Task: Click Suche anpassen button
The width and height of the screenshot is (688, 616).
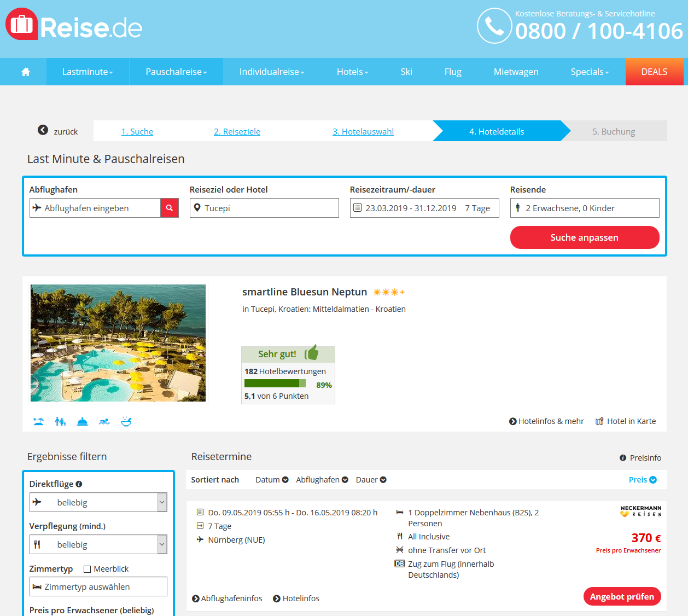Action: point(585,237)
